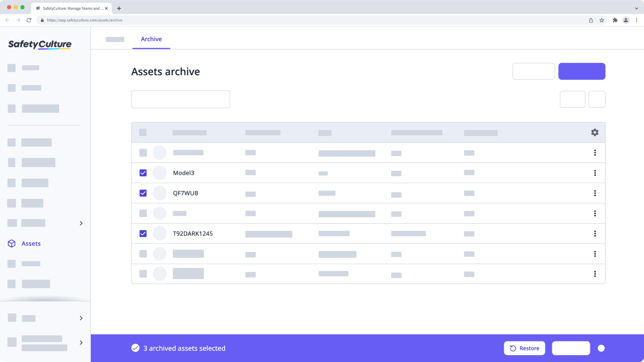Viewport: 644px width, 362px height.
Task: Expand the first collapsed group near the sidebar bottom
Action: pyautogui.click(x=81, y=318)
